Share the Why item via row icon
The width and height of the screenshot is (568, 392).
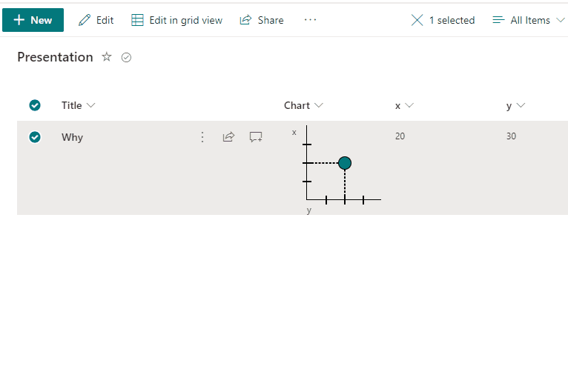(228, 137)
